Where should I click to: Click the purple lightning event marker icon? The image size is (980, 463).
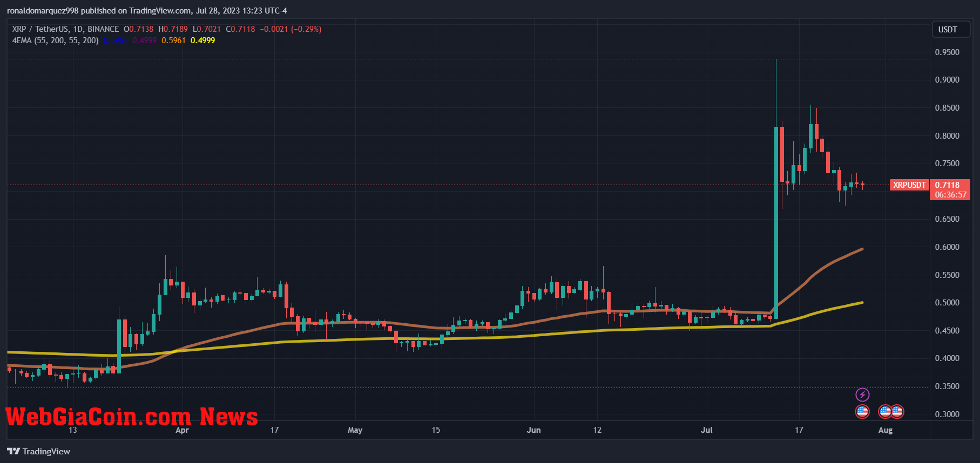tap(862, 395)
